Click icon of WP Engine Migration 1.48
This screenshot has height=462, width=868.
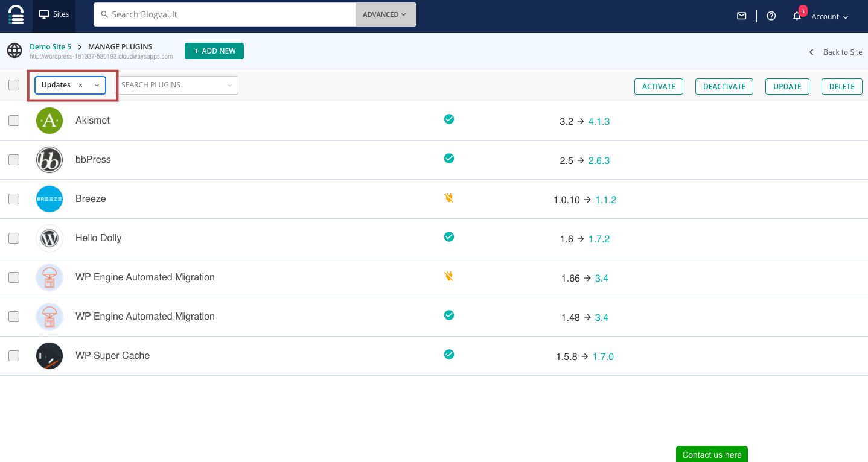[x=49, y=317]
